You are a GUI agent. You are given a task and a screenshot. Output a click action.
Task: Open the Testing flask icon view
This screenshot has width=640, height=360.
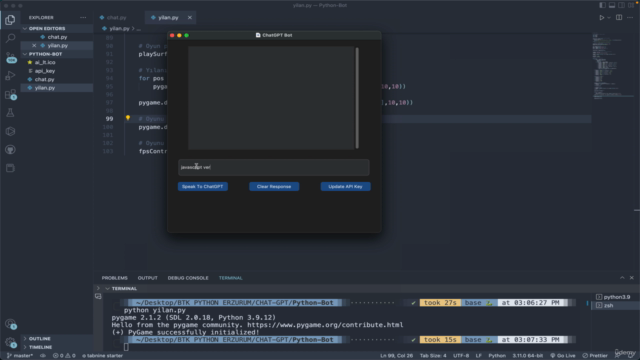[10, 113]
